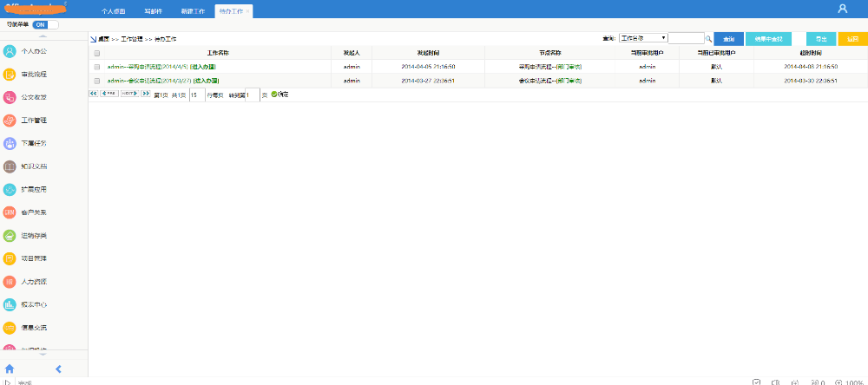Open the 进销存类 sidebar icon
868x385 pixels.
(x=10, y=236)
